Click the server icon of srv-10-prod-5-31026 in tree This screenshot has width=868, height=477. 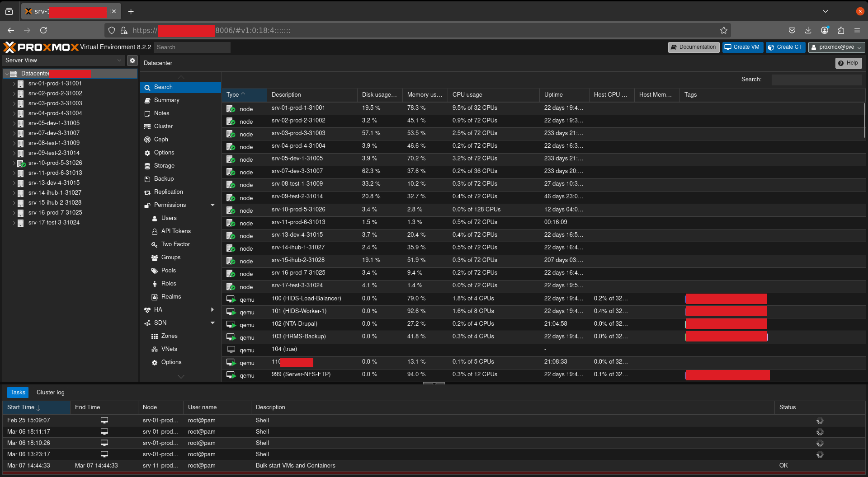pos(21,163)
